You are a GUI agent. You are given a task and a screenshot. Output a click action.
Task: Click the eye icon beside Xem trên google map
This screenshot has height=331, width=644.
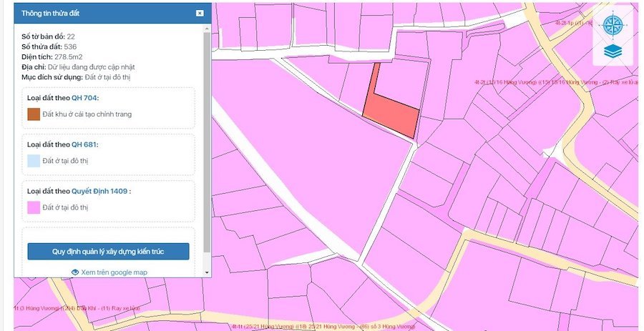click(75, 272)
